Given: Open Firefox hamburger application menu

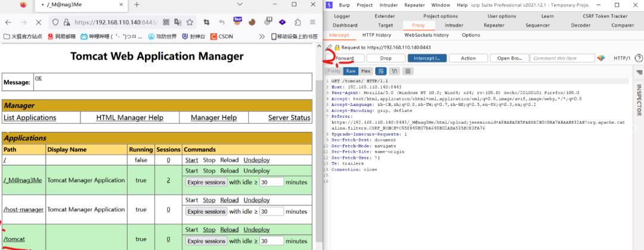Looking at the screenshot, I should click(x=312, y=22).
